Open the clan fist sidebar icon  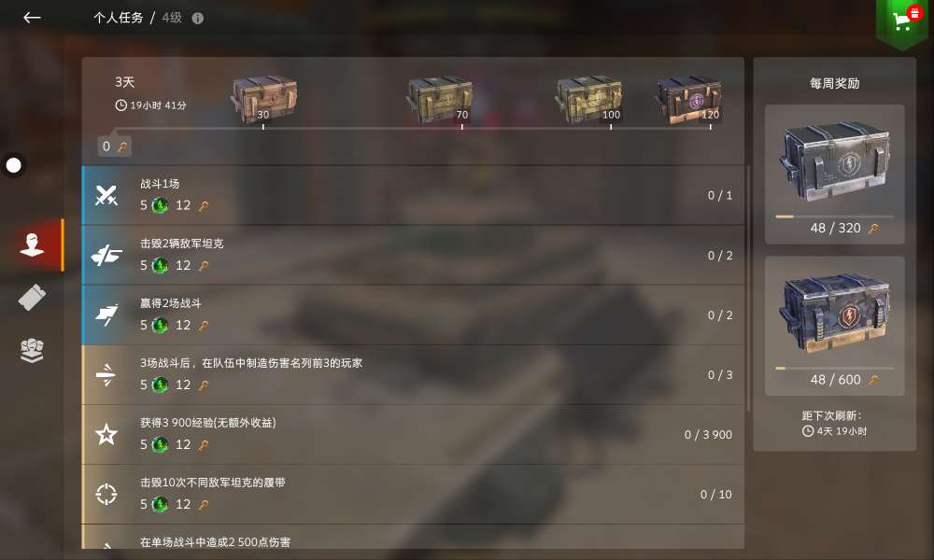pyautogui.click(x=32, y=350)
